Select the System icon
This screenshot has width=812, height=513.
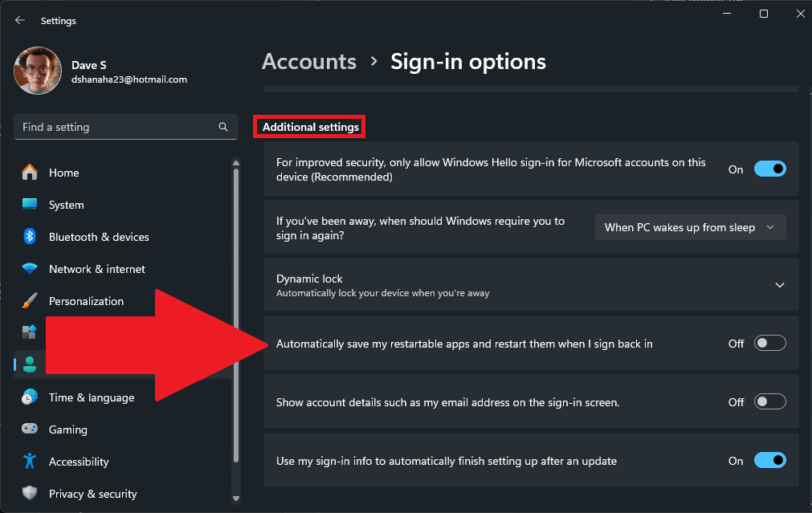click(x=31, y=205)
